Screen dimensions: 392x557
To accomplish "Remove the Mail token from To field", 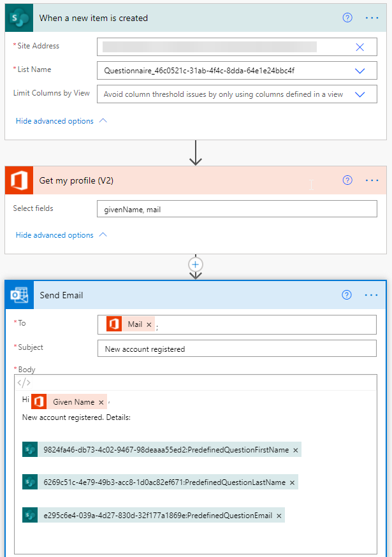I will coord(149,325).
